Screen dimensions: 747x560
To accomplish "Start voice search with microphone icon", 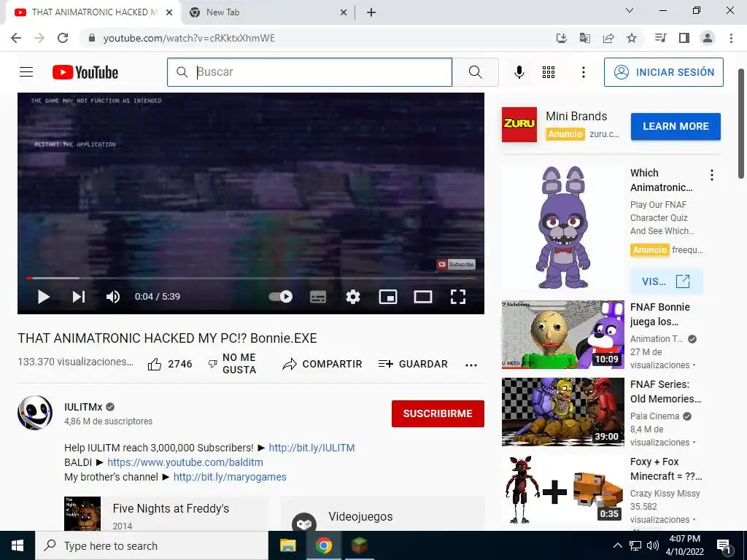I will coord(519,72).
